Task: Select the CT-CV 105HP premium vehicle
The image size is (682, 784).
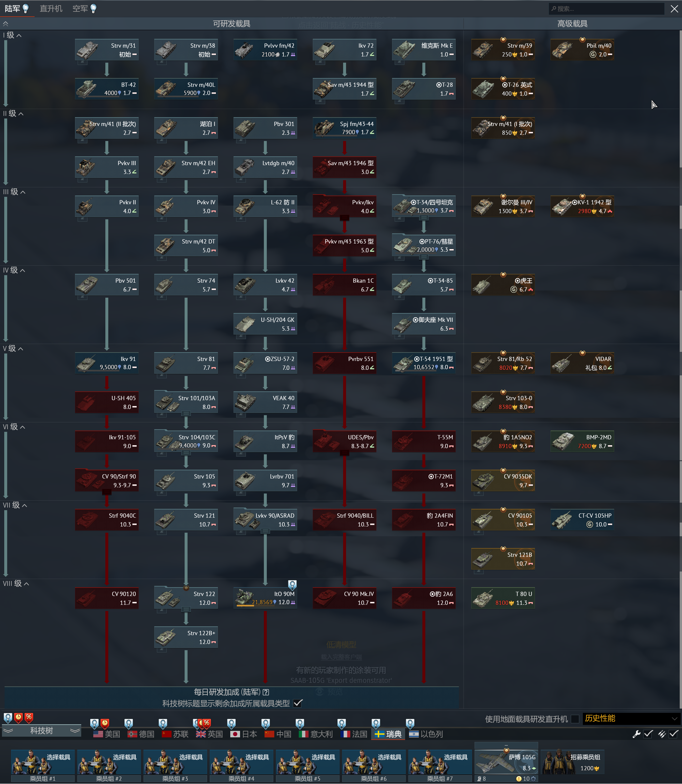Action: coord(582,520)
